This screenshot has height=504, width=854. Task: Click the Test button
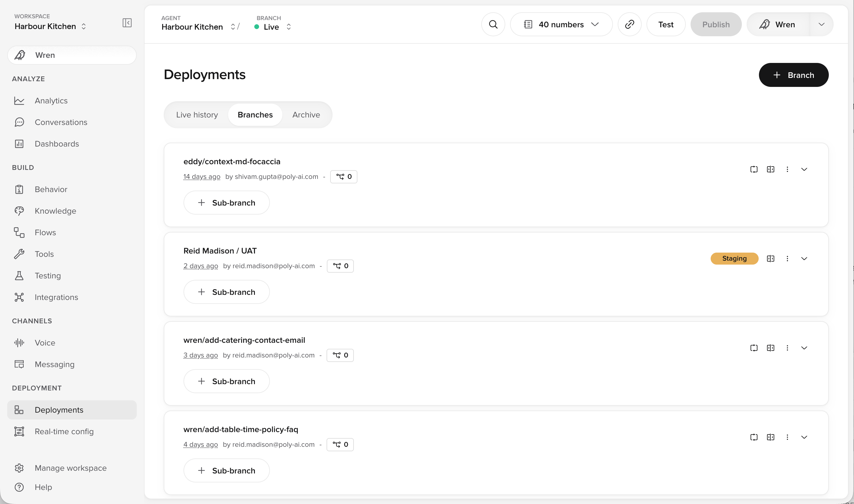pyautogui.click(x=666, y=25)
